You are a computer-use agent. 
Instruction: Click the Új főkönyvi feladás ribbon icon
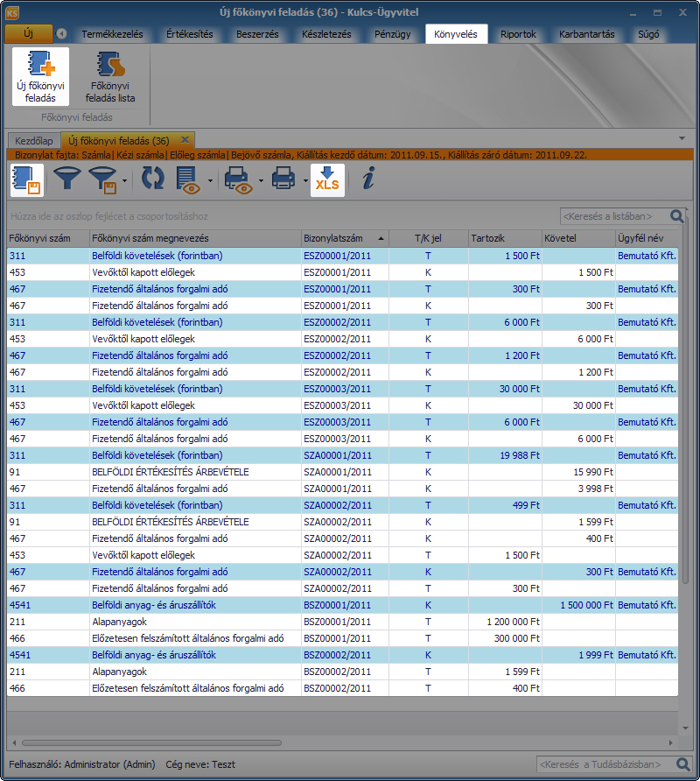[x=40, y=77]
